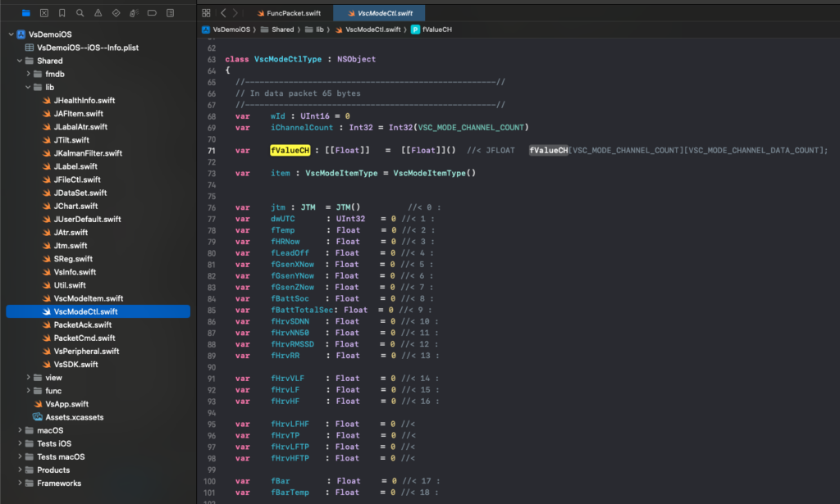840x504 pixels.
Task: Switch to the FuncPacket.swift tab
Action: pos(291,13)
